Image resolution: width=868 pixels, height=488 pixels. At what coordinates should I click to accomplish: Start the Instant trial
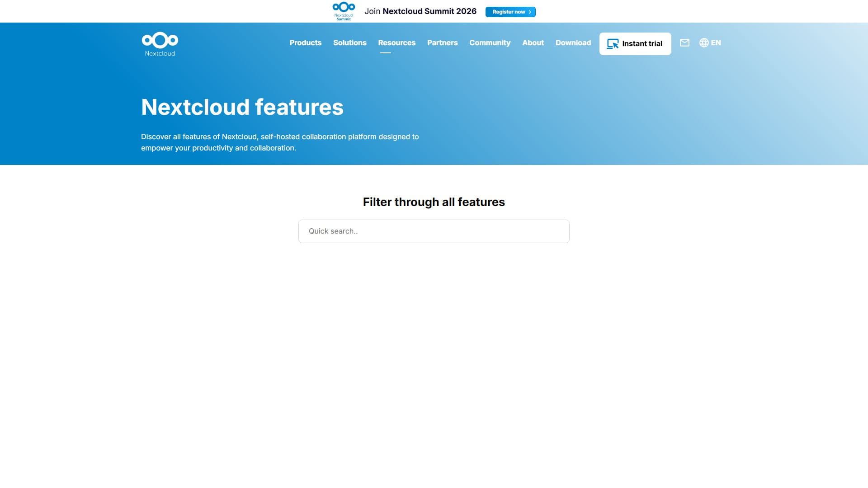pyautogui.click(x=635, y=44)
